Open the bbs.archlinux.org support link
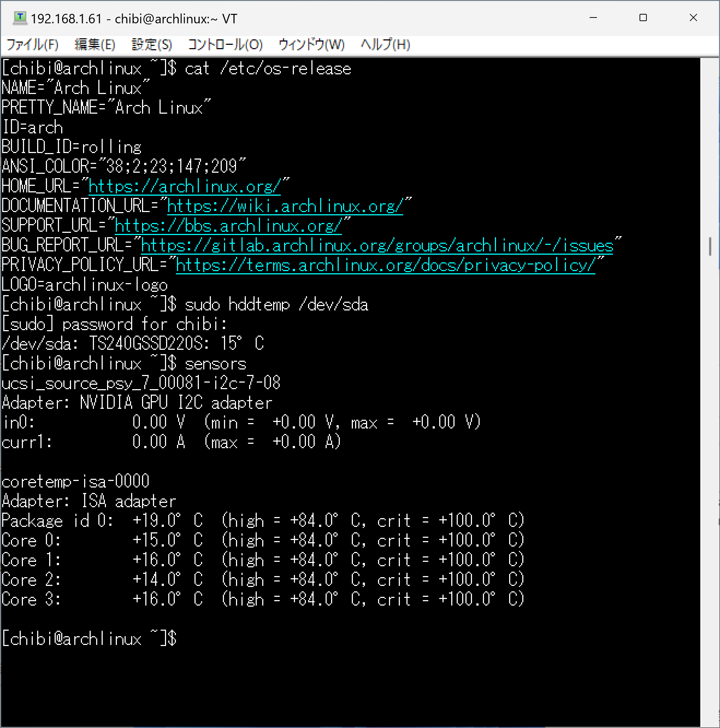 point(228,226)
